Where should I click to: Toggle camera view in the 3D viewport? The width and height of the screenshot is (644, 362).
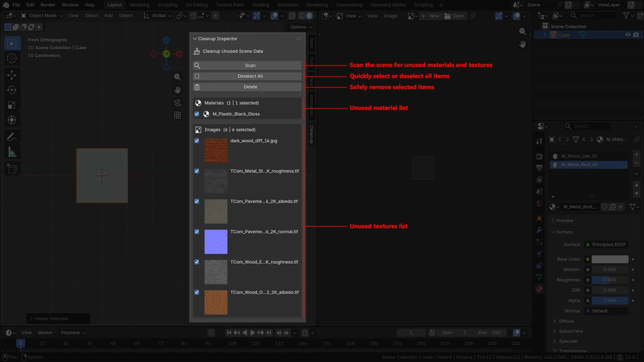click(x=177, y=103)
